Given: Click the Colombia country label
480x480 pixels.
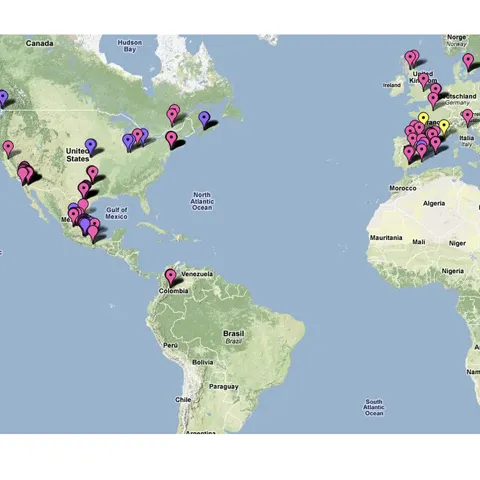Looking at the screenshot, I should [x=173, y=291].
